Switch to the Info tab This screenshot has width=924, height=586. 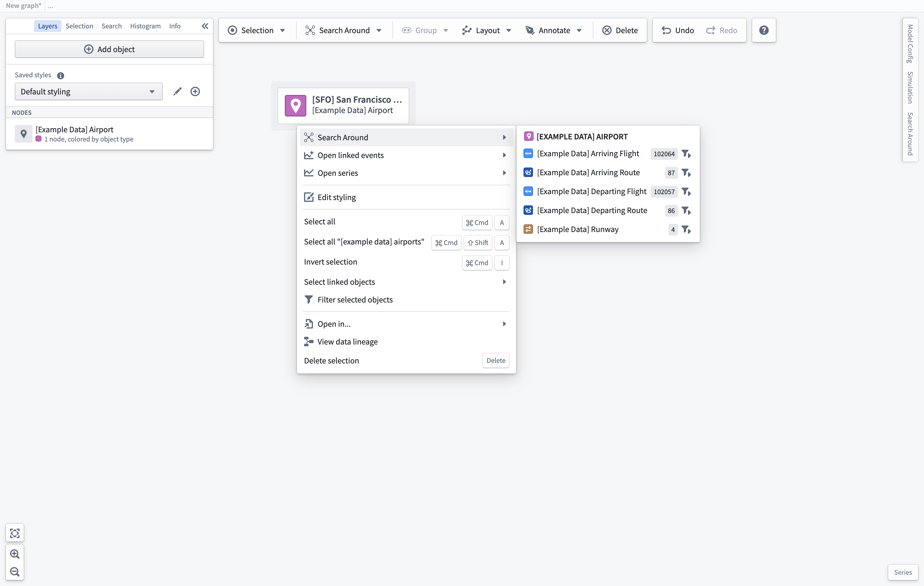175,25
